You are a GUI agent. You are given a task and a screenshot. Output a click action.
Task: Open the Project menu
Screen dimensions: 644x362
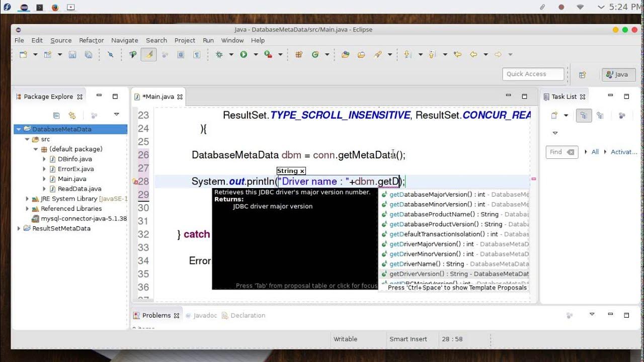(185, 40)
